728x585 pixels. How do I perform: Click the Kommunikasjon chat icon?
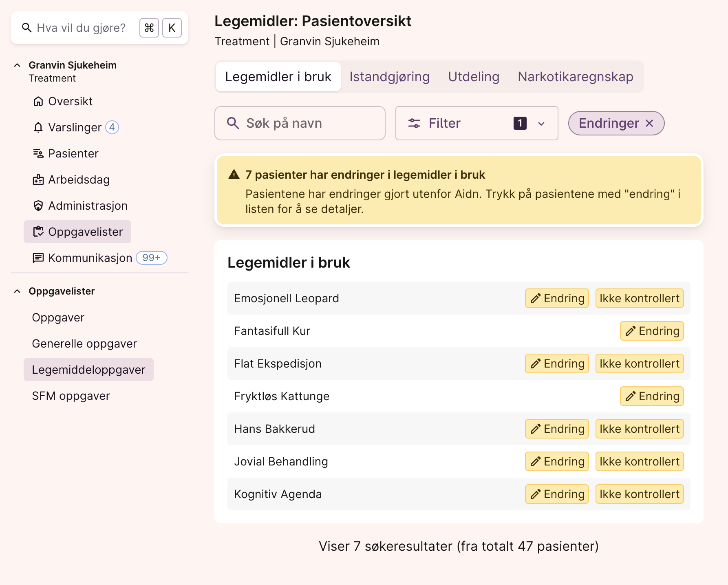click(38, 258)
